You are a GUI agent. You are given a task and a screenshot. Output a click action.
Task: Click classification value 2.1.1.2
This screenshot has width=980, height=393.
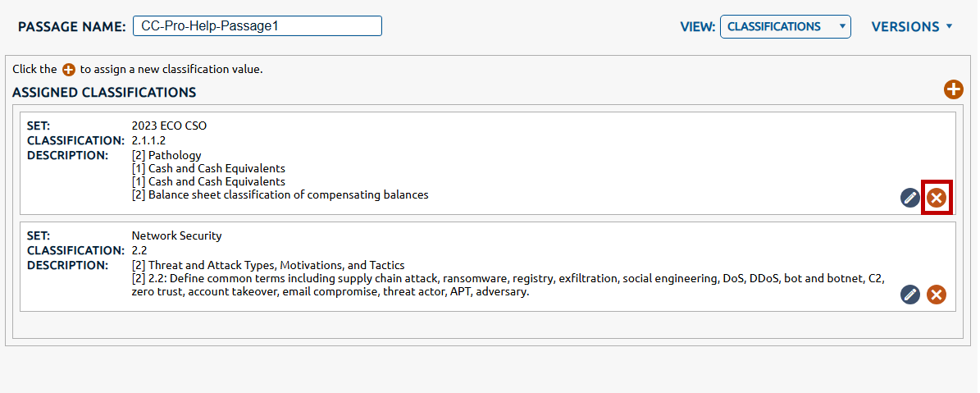(148, 140)
